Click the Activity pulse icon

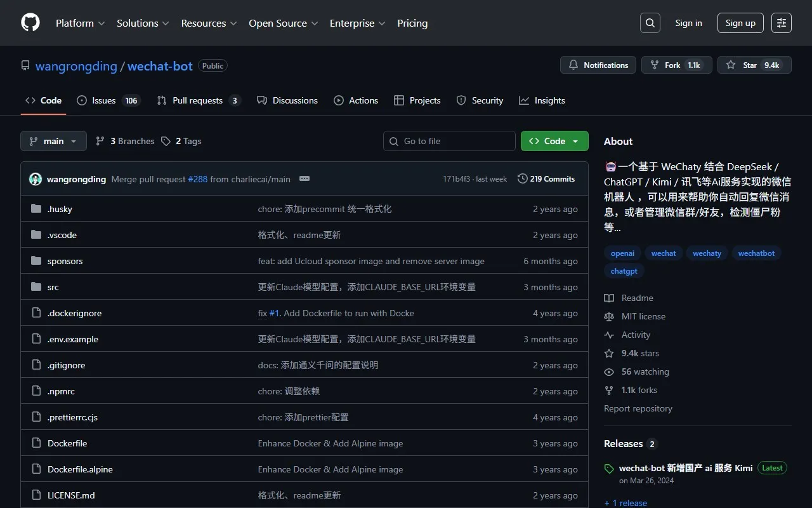point(609,335)
